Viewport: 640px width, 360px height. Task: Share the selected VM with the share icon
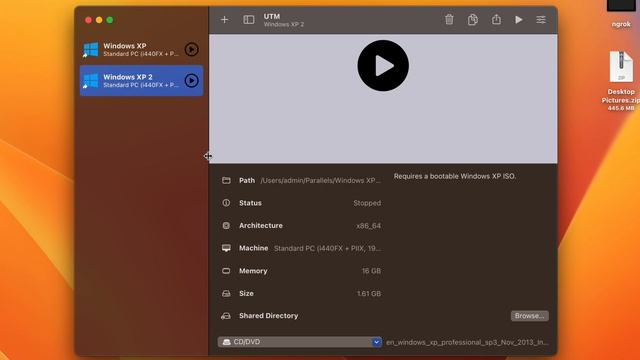(496, 19)
